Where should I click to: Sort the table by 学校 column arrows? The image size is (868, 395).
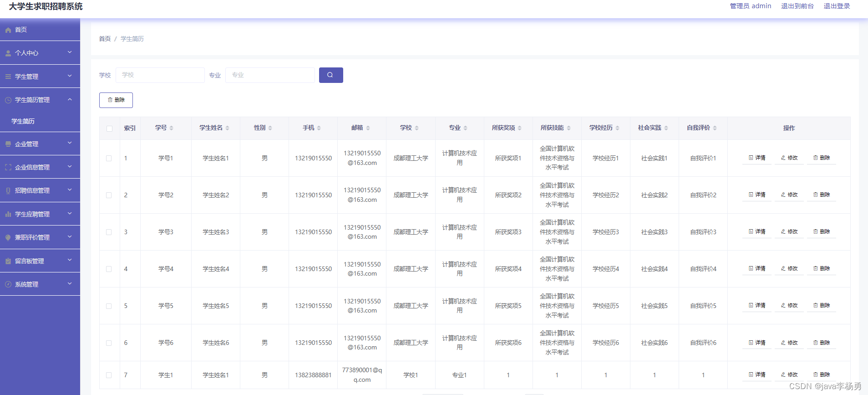[x=417, y=128]
